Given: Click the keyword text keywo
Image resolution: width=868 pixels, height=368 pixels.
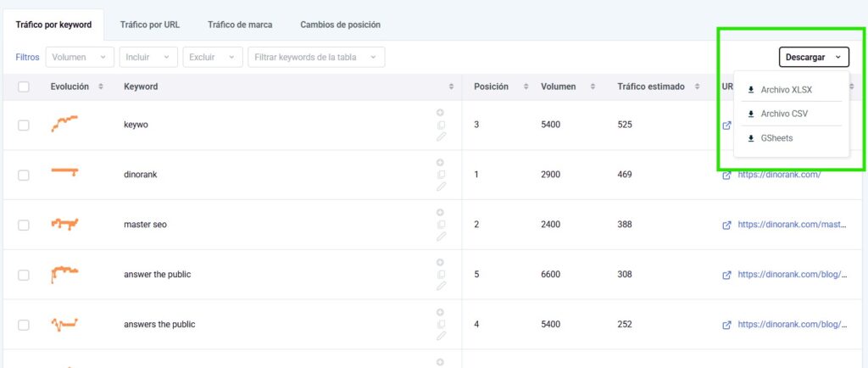Looking at the screenshot, I should 136,125.
